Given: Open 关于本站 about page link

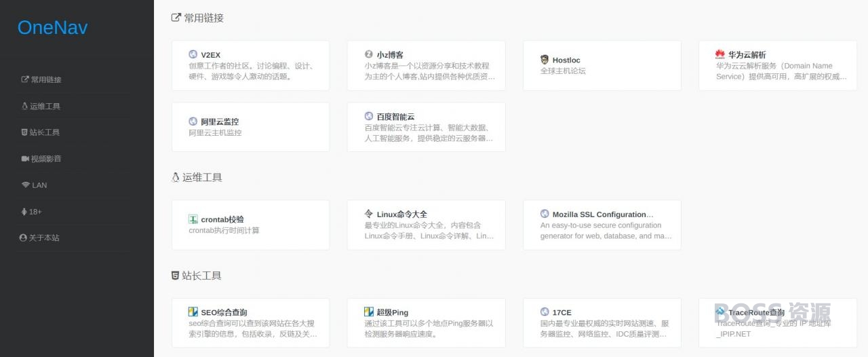Looking at the screenshot, I should click(44, 238).
